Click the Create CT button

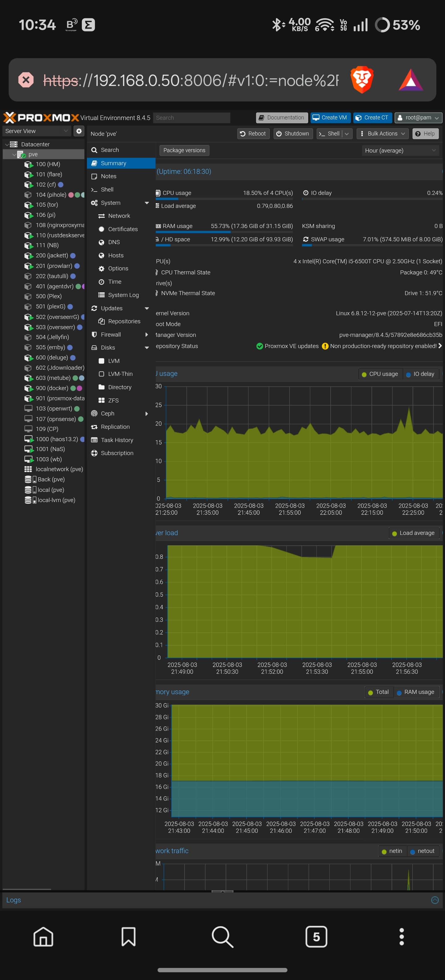[x=372, y=118]
